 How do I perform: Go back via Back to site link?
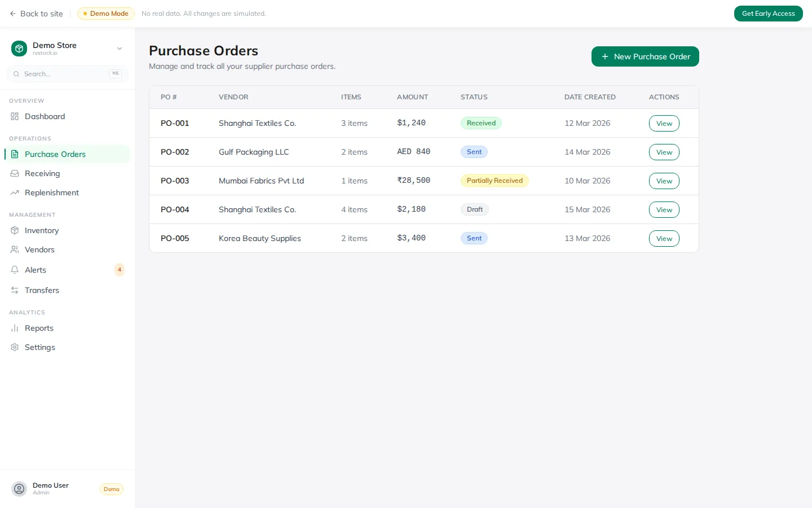tap(36, 14)
